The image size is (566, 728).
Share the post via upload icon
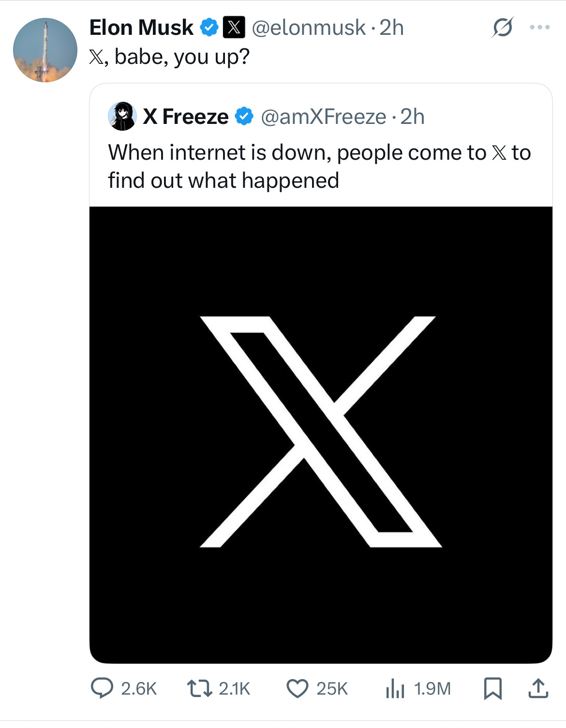pyautogui.click(x=538, y=688)
